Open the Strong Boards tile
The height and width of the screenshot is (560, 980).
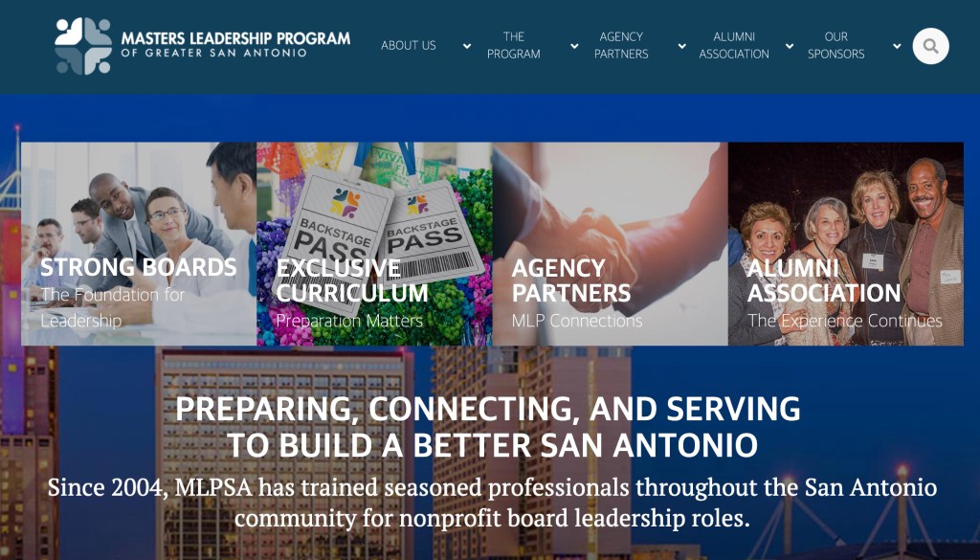pos(139,244)
